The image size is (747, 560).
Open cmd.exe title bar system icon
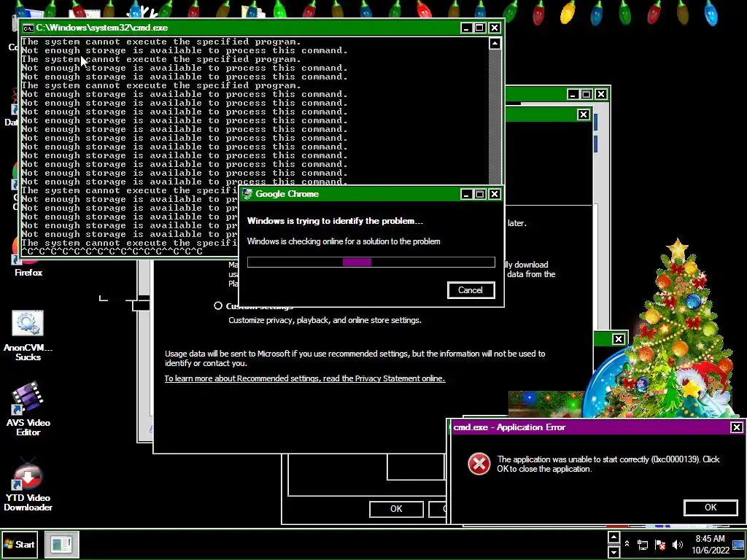coord(28,28)
